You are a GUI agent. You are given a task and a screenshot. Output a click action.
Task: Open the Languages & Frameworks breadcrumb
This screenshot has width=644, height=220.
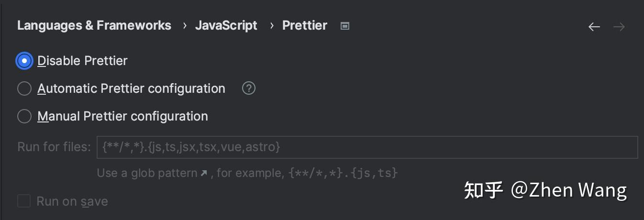point(94,25)
